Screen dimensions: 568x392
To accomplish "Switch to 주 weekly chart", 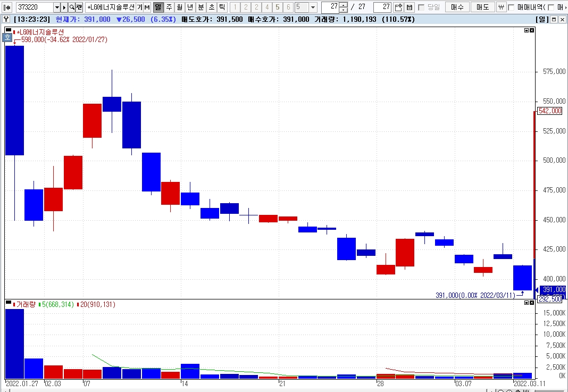I will pyautogui.click(x=169, y=7).
